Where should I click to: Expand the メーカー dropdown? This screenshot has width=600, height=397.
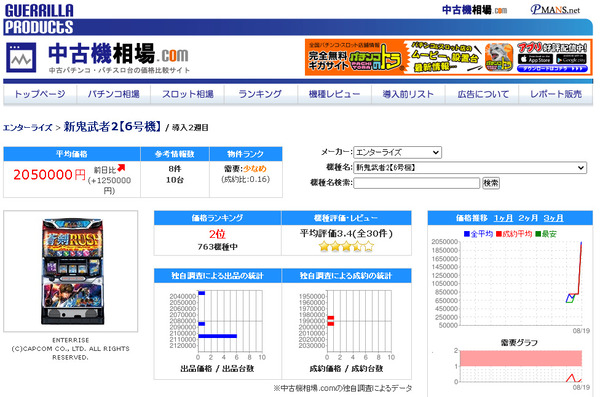[x=397, y=152]
